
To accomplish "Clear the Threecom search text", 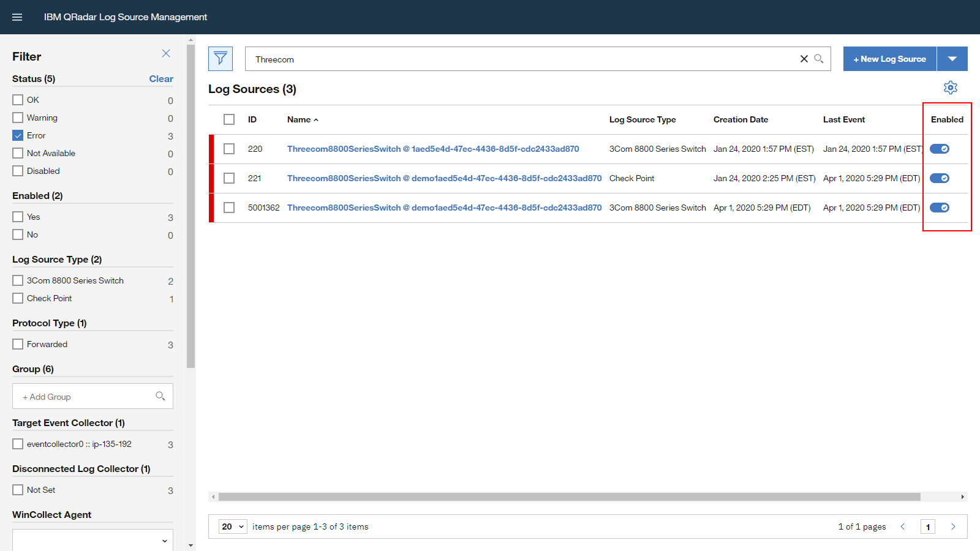I will [x=804, y=59].
